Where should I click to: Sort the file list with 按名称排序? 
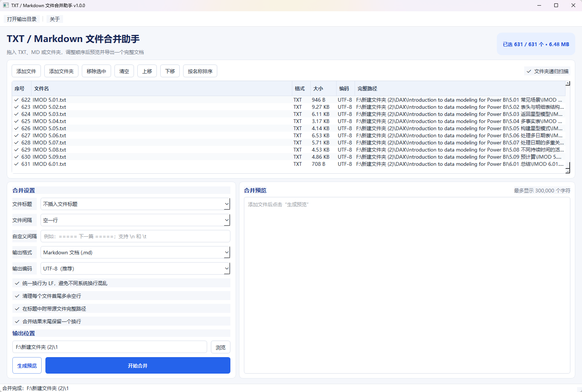(x=200, y=71)
